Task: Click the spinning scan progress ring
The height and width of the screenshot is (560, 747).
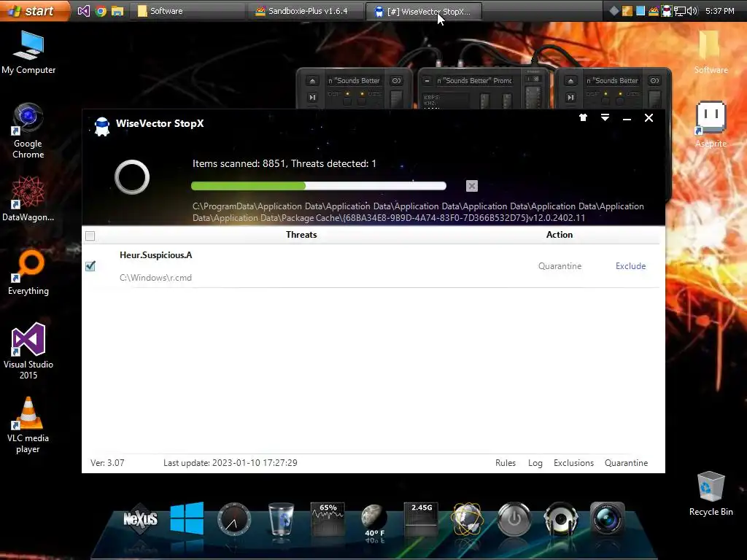Action: (x=132, y=177)
